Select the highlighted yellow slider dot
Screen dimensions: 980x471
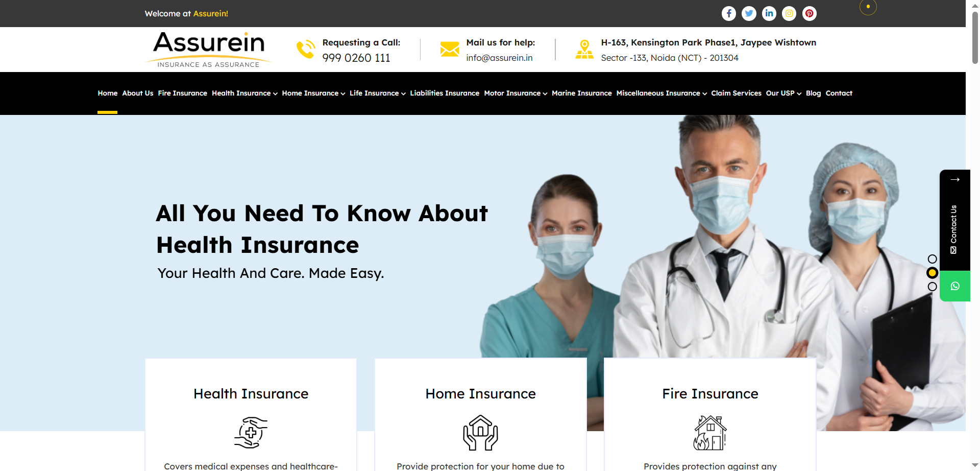[x=932, y=273]
